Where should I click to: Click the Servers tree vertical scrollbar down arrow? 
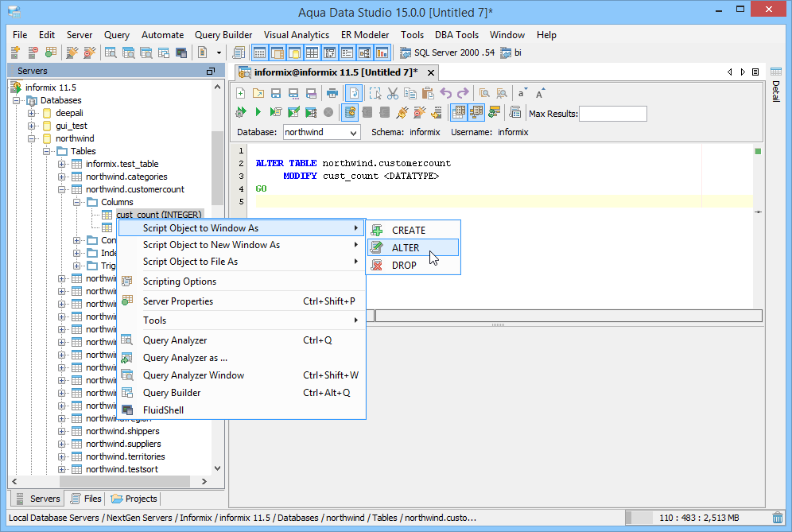pos(218,468)
